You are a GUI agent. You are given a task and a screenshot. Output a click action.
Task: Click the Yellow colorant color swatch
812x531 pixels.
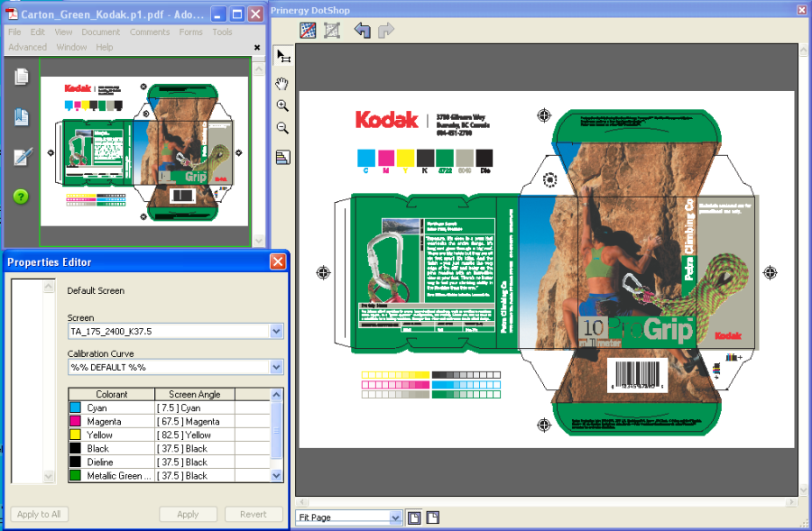pyautogui.click(x=76, y=435)
